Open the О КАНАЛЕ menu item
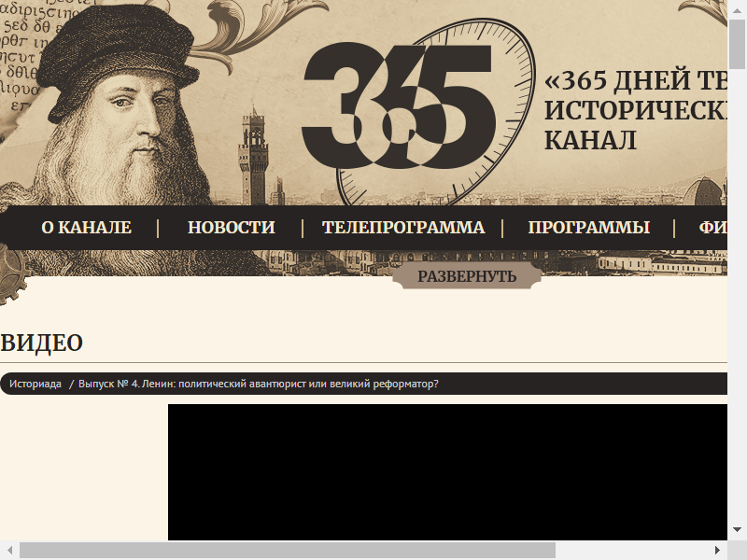The image size is (747, 560). [86, 228]
